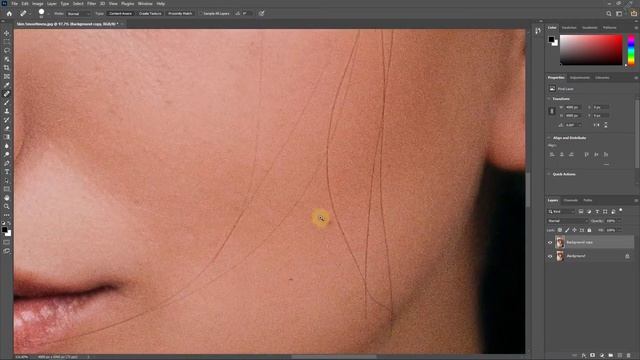Open the Window menu
The width and height of the screenshot is (640, 360).
point(145,4)
